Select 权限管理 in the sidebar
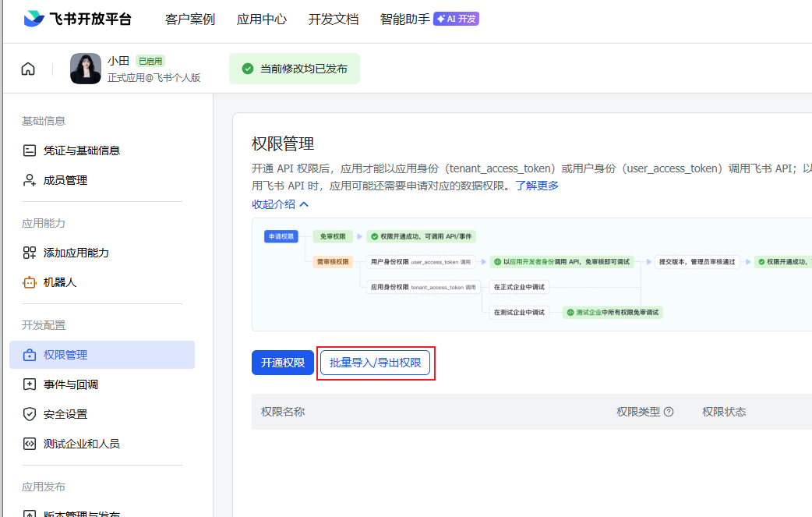This screenshot has width=812, height=517. pos(102,355)
